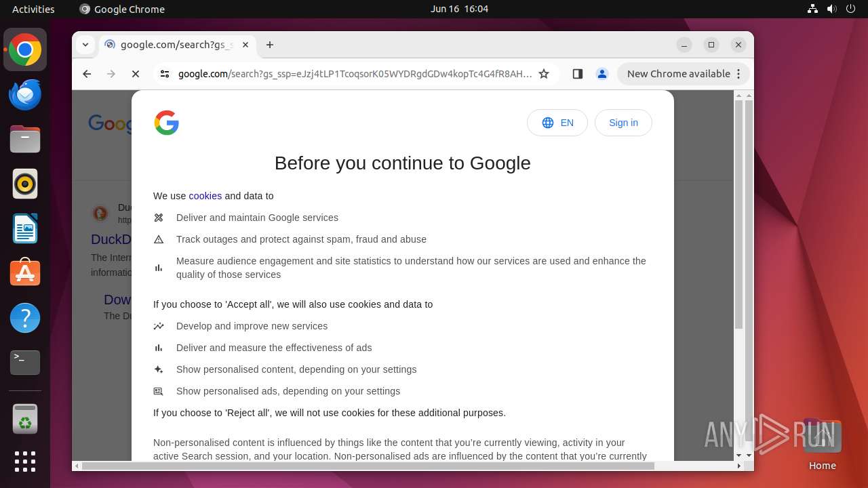Screen dimensions: 868x488
Task: Open Google Chrome from the dock
Action: click(25, 50)
